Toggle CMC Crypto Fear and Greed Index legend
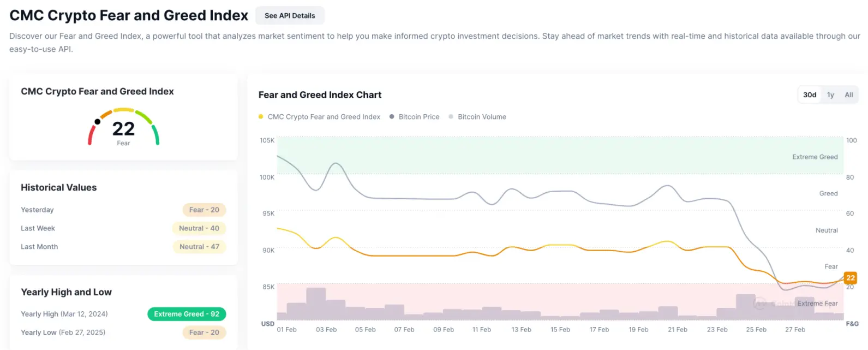The height and width of the screenshot is (350, 868). [x=319, y=117]
